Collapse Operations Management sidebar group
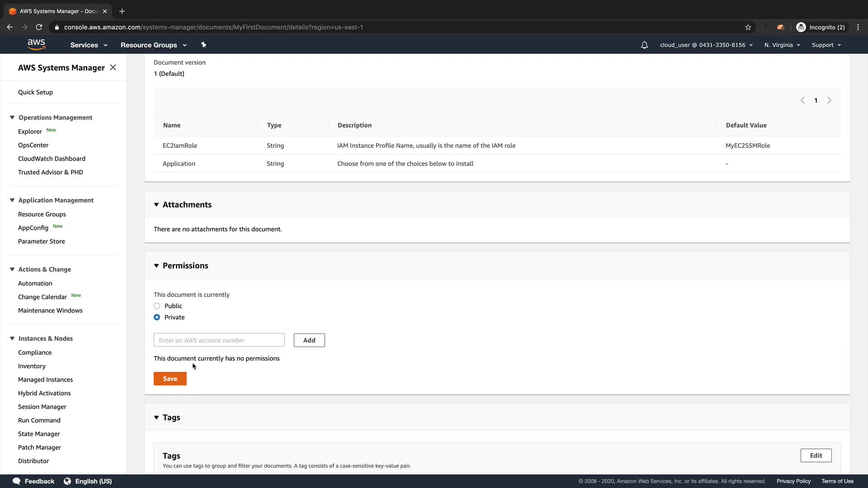This screenshot has width=868, height=488. click(x=12, y=117)
